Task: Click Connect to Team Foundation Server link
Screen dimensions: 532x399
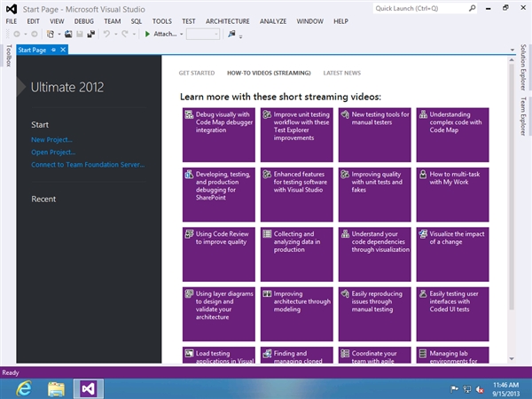Action: [x=88, y=165]
